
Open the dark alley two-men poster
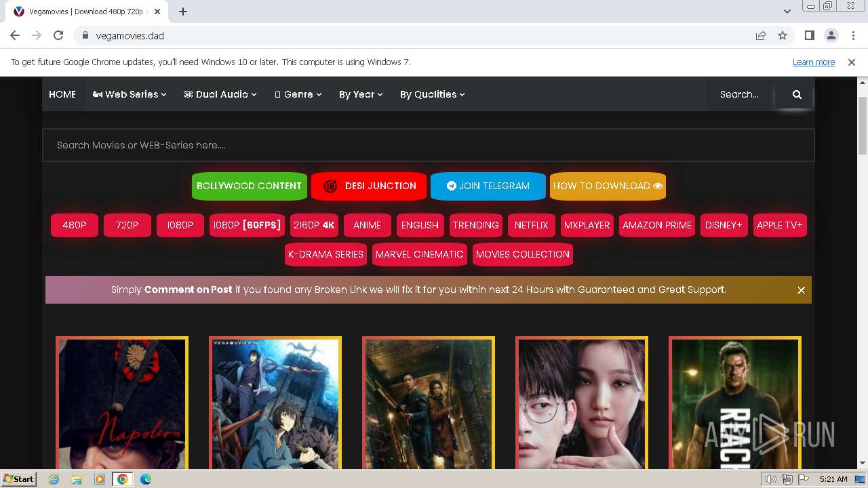coord(429,403)
